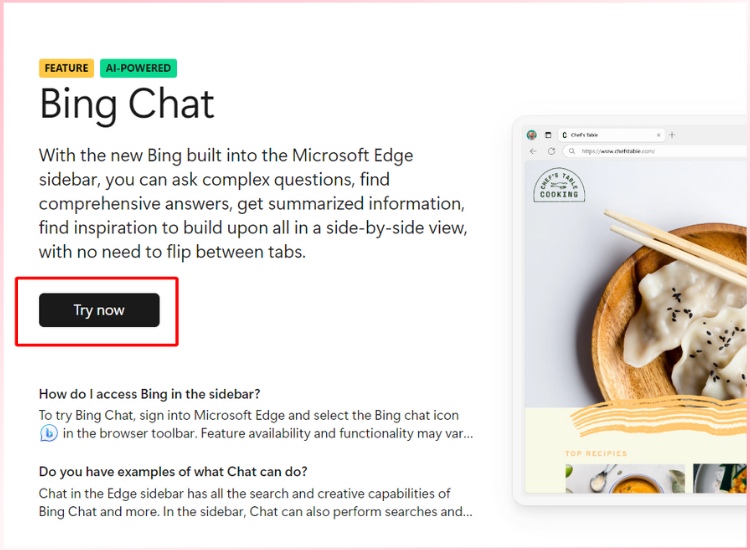Click the tab actions icon beside the avatar
This screenshot has width=750, height=550.
(x=548, y=134)
